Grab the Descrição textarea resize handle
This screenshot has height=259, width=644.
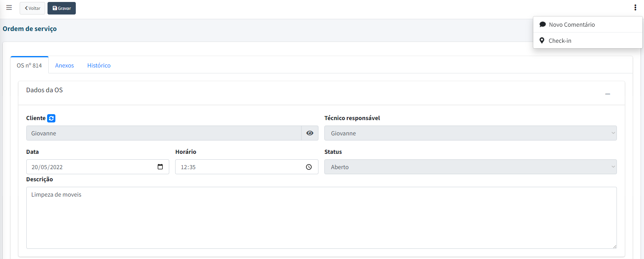point(615,246)
